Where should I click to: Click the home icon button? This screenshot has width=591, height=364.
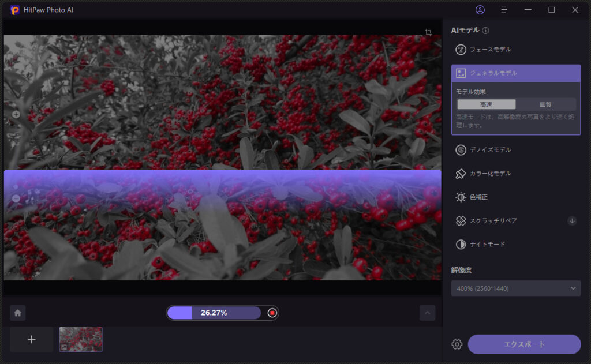tap(18, 313)
